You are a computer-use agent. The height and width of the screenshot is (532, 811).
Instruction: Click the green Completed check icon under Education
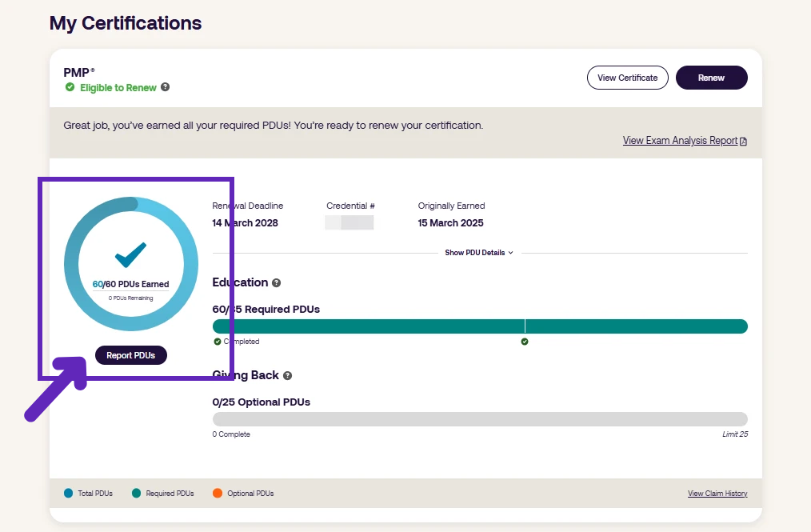coord(217,342)
